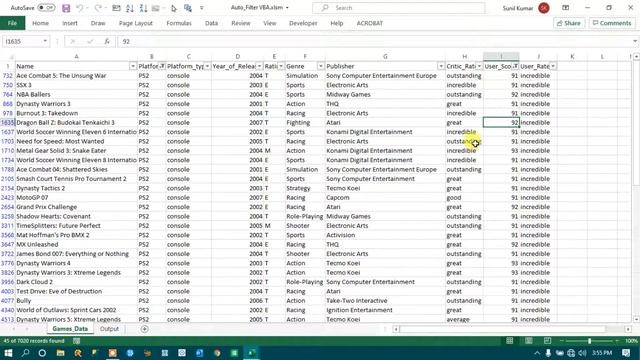Open the Insert Function fx button
The width and height of the screenshot is (640, 360).
107,41
